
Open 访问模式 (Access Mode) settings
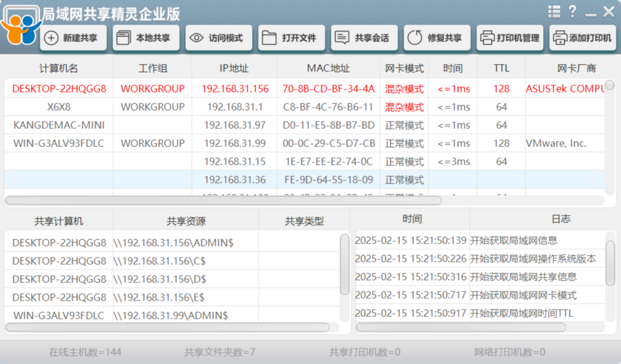click(218, 37)
